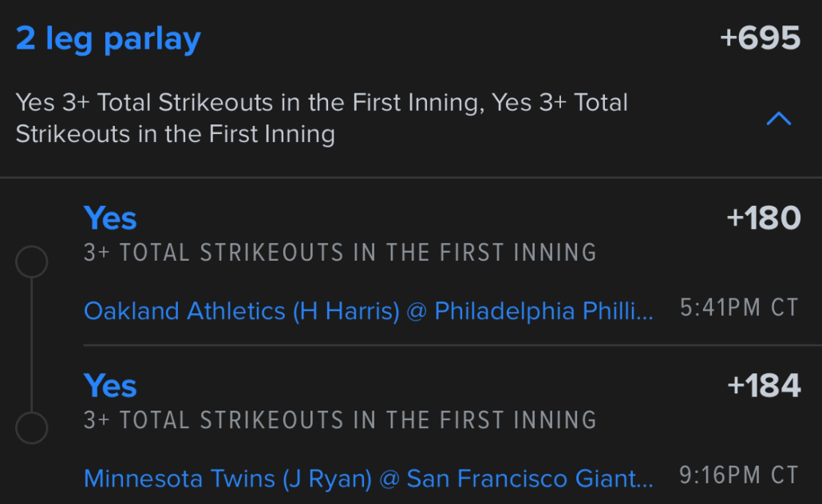Viewport: 822px width, 504px height.
Task: Collapse the parlay legs with the chevron
Action: pyautogui.click(x=778, y=119)
